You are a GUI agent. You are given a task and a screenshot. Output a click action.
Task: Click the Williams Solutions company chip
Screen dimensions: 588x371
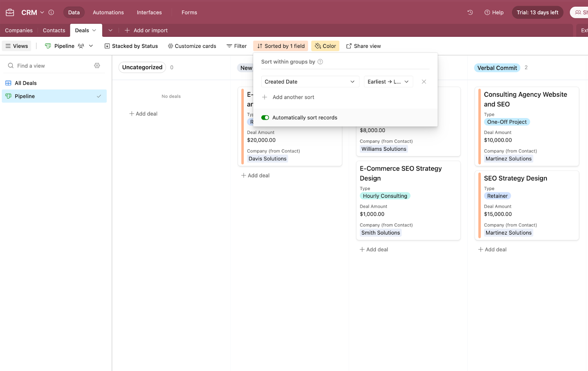(x=384, y=149)
